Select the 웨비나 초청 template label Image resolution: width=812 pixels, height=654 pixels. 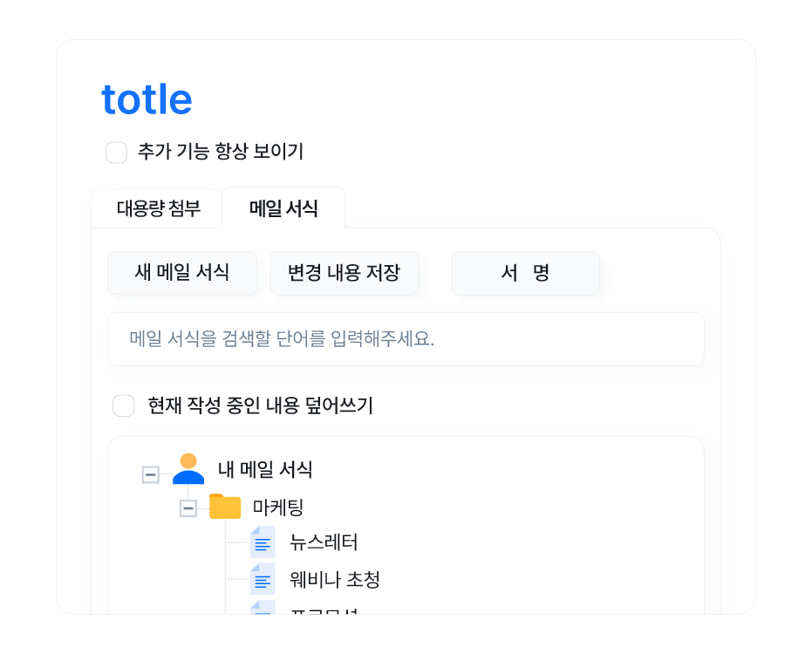click(x=335, y=579)
